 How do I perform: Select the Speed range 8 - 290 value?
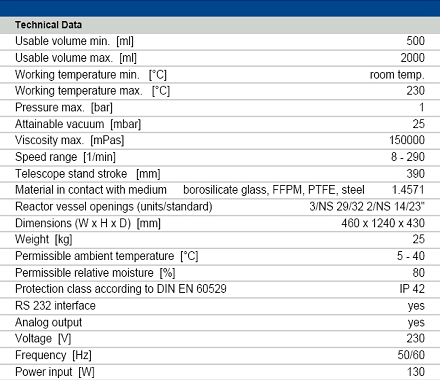[408, 157]
